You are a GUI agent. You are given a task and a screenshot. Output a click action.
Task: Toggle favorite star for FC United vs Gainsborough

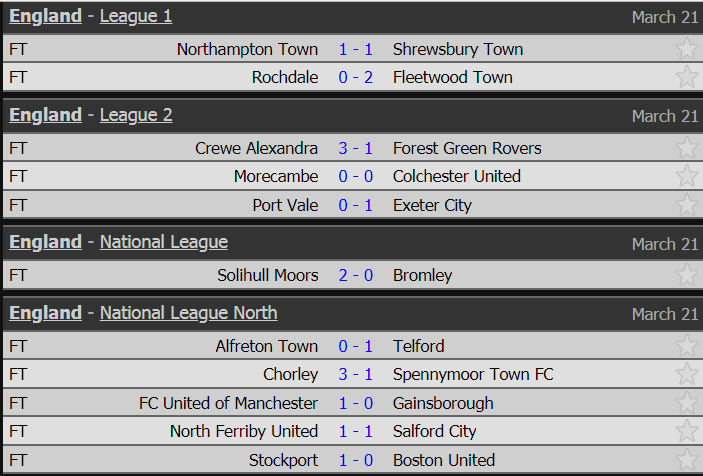point(687,402)
